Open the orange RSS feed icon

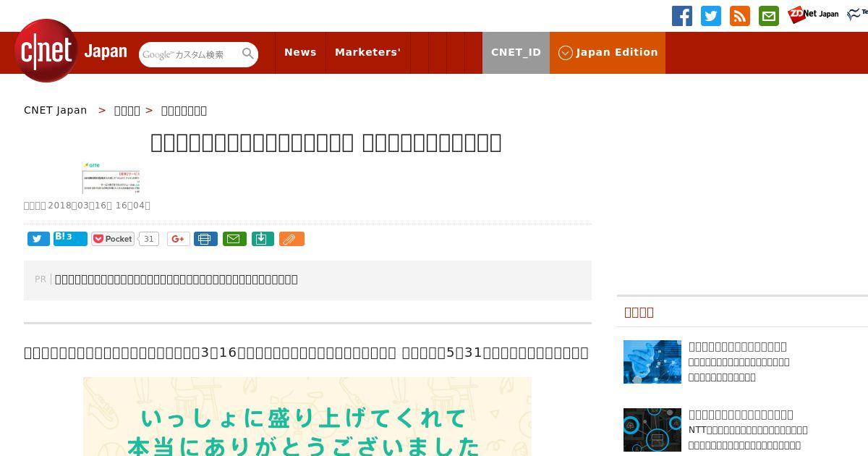point(740,16)
